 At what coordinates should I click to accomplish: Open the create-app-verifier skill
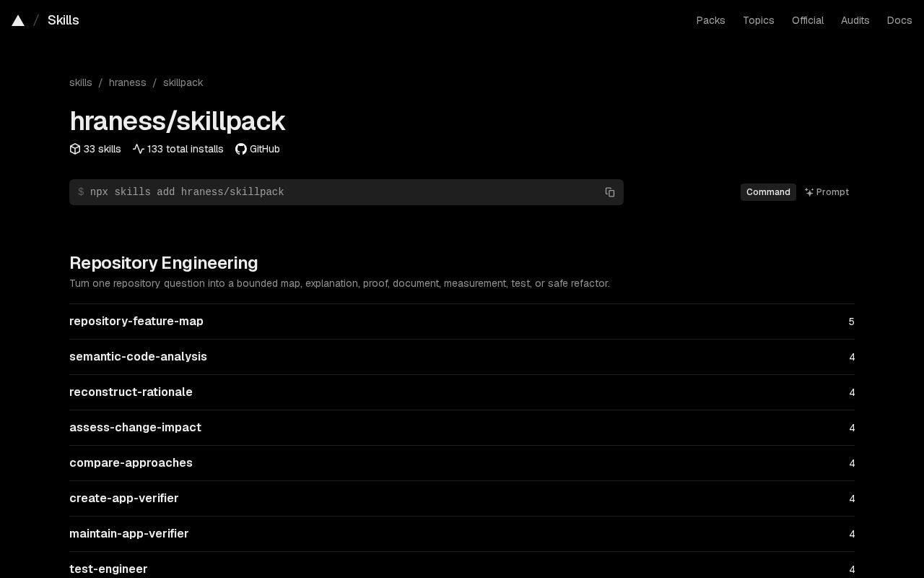point(462,499)
